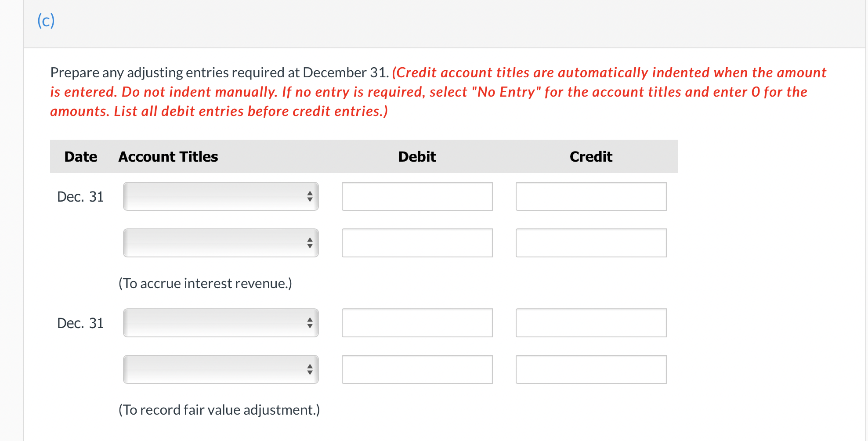Click the second Credit amount field
This screenshot has height=441, width=868.
coord(590,243)
